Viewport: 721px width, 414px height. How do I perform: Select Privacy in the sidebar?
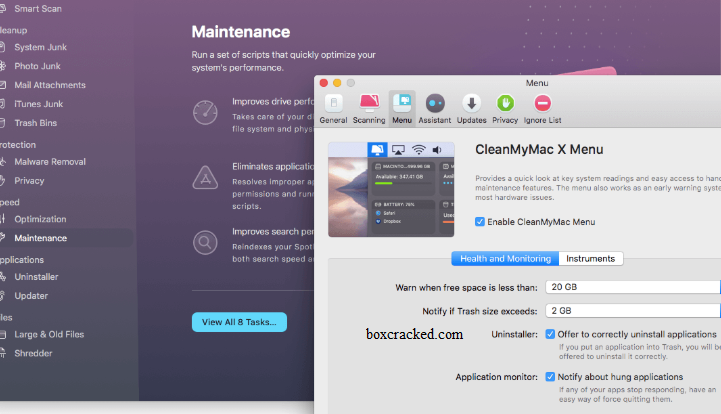(x=29, y=181)
